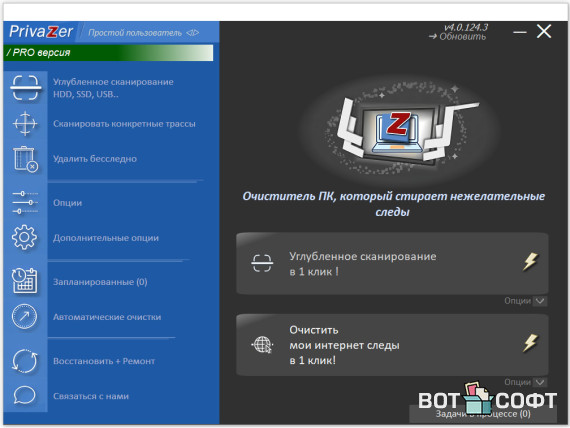Click the in-depth scan sidebar icon

[x=25, y=88]
